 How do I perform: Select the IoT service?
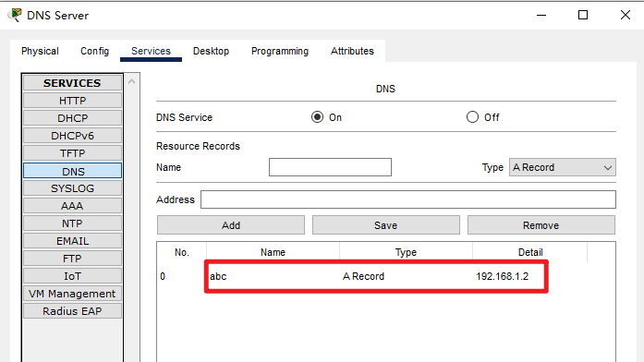(72, 276)
